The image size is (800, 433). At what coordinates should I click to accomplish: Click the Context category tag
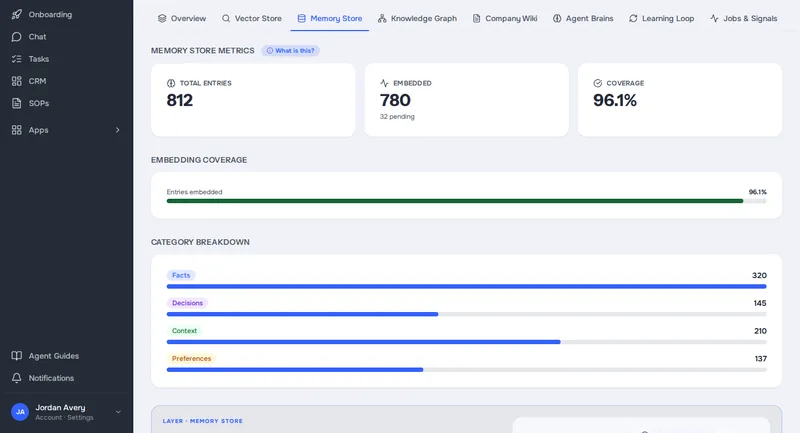(184, 331)
